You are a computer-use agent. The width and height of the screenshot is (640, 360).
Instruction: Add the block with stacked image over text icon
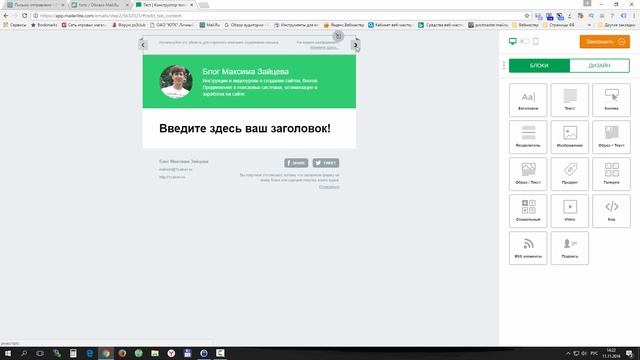528,174
